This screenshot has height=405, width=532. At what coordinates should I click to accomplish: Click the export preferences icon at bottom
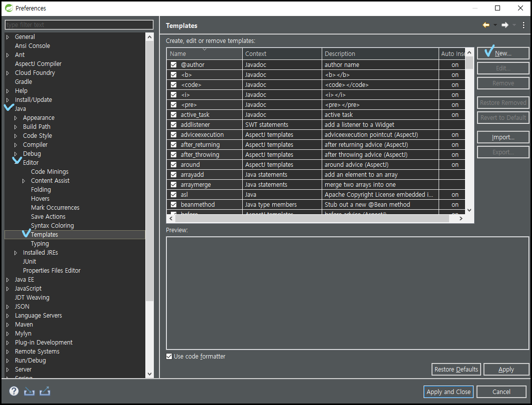(45, 392)
